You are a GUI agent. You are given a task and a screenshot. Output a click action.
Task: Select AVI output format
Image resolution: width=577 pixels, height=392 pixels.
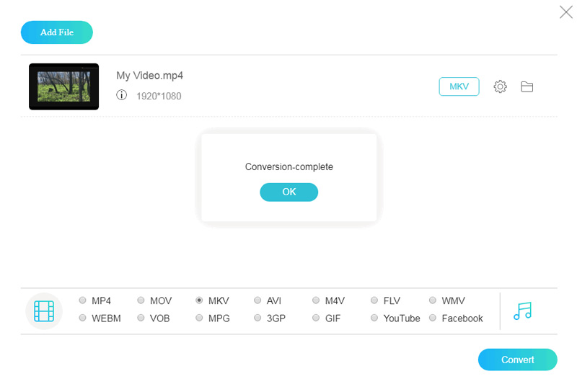pos(257,300)
